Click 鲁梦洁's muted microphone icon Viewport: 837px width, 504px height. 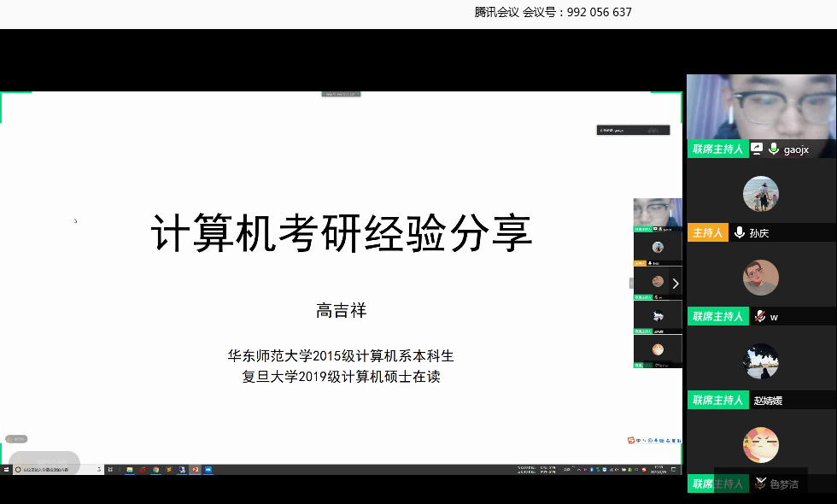point(758,483)
